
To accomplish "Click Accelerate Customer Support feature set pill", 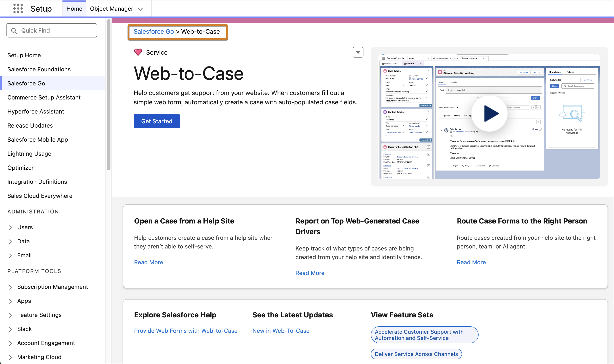I will tap(425, 335).
